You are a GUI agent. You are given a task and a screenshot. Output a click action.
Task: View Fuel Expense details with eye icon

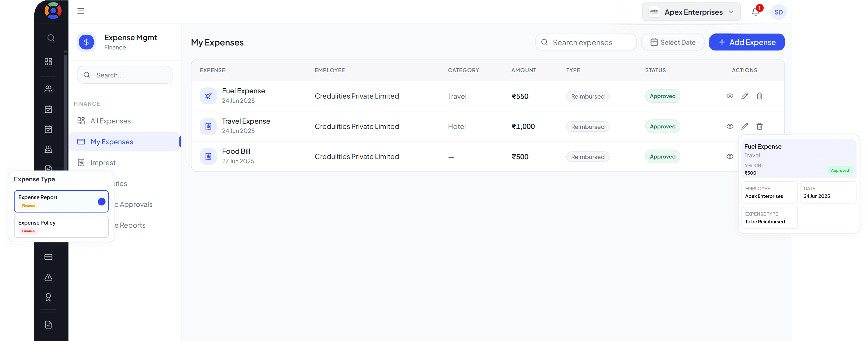tap(730, 96)
